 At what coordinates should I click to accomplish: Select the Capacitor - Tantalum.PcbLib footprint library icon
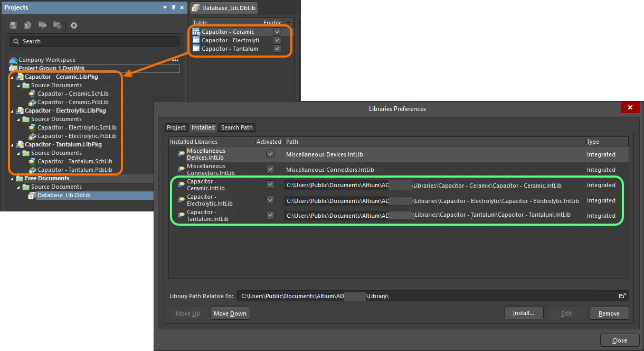(x=33, y=170)
